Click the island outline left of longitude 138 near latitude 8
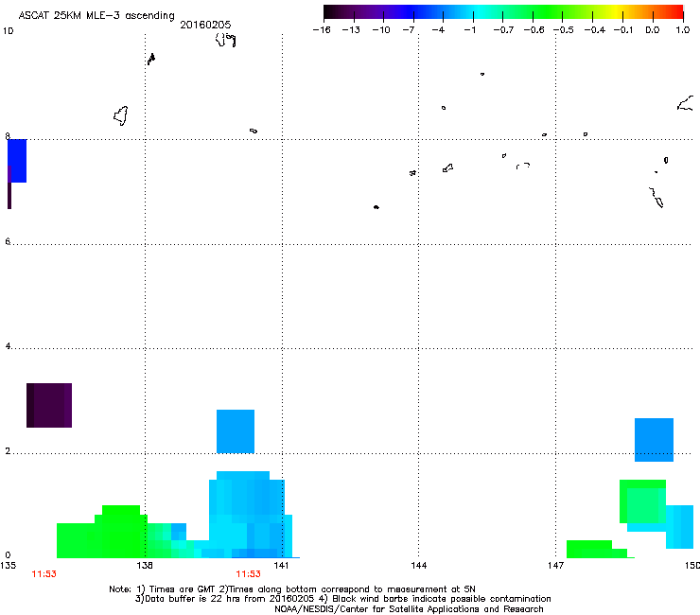Screen dimensions: 700x615 point(121,115)
